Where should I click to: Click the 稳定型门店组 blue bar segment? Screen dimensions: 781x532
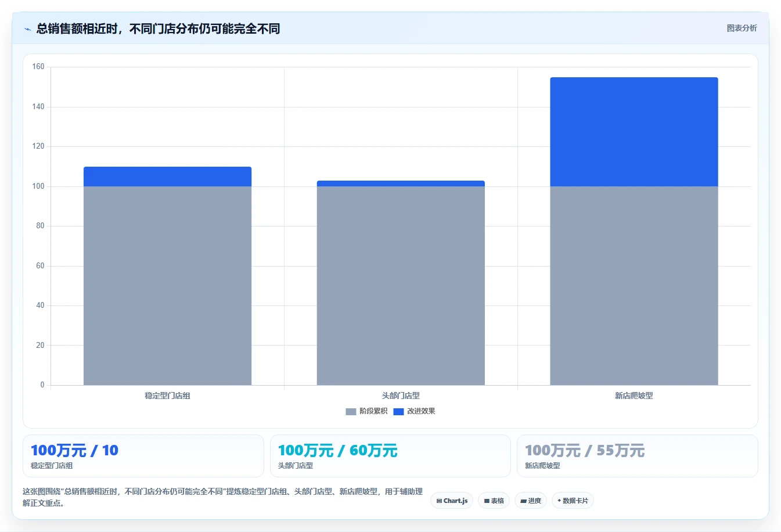click(167, 177)
